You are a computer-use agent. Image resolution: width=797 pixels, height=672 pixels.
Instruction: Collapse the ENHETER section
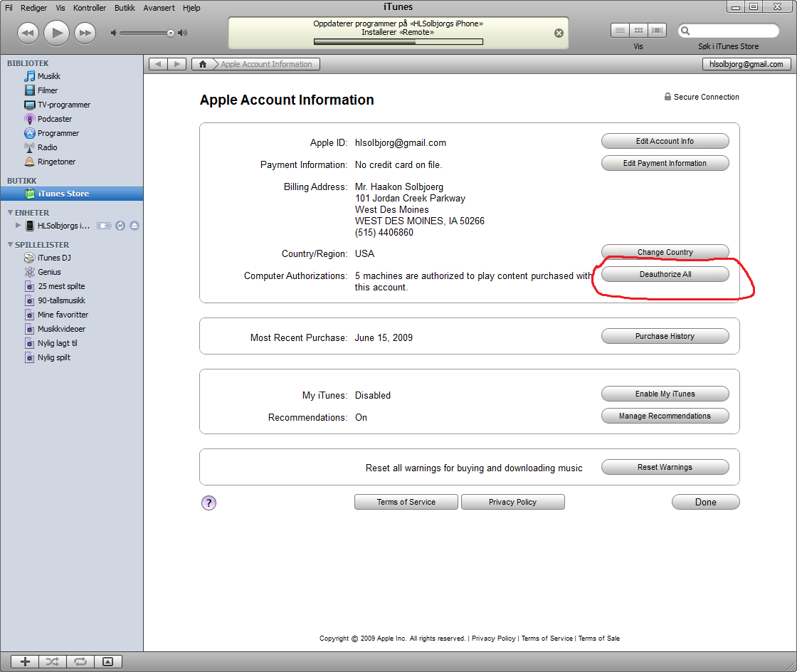(x=10, y=212)
